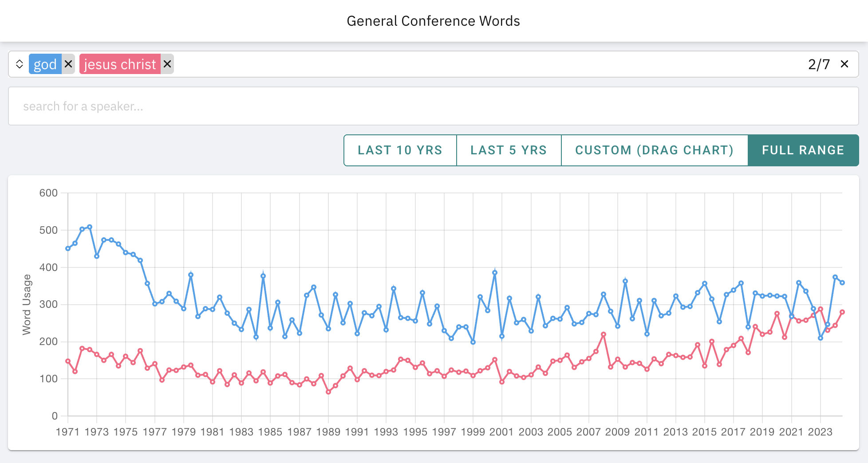Image resolution: width=868 pixels, height=463 pixels.
Task: Click the 2/7 word count indicator
Action: pos(819,64)
